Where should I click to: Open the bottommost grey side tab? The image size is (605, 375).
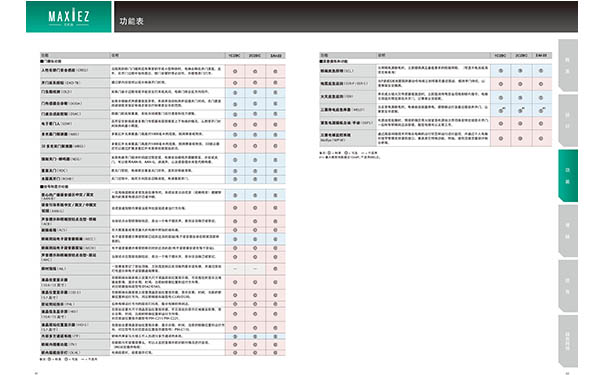(x=568, y=341)
